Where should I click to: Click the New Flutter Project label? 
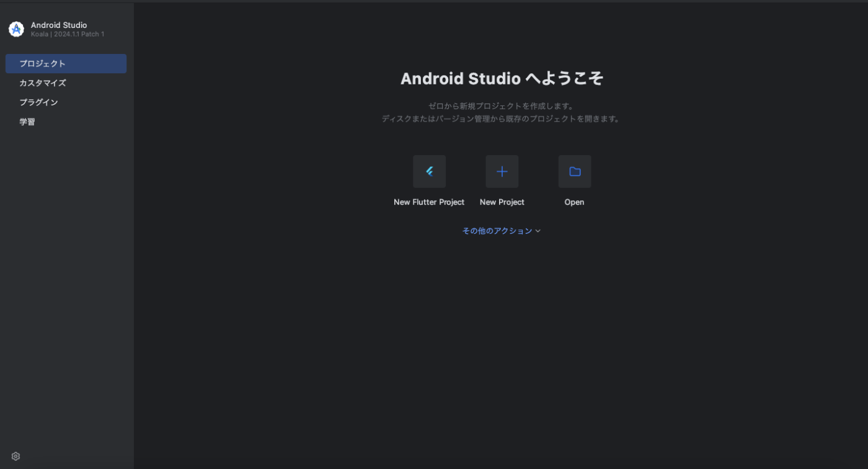429,202
